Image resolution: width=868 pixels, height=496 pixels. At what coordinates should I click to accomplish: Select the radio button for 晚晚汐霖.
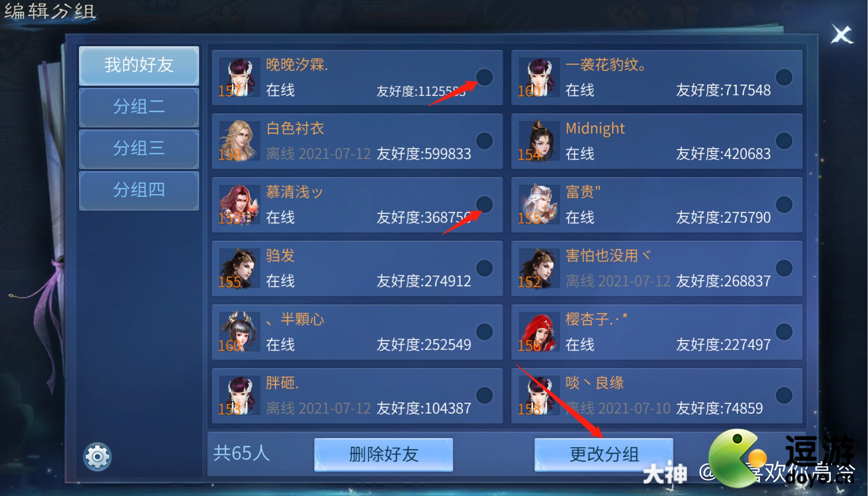click(x=484, y=77)
